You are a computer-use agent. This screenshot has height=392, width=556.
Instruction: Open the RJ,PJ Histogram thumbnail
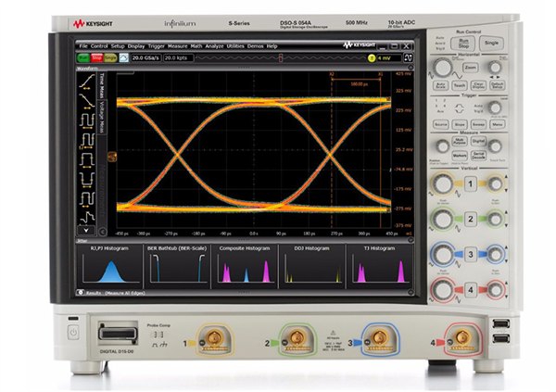coord(109,266)
